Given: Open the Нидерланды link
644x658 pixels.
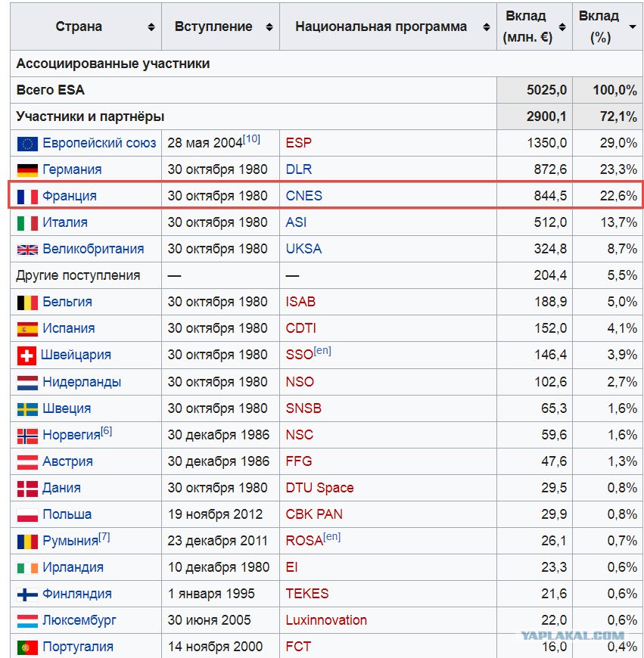Looking at the screenshot, I should click(82, 382).
